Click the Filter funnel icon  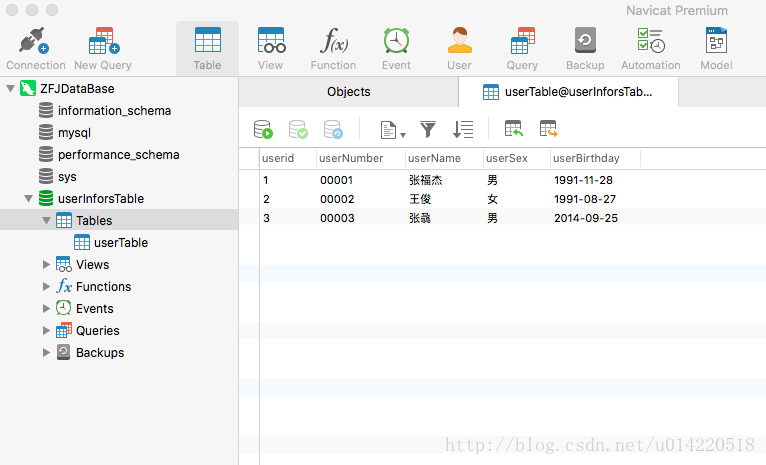(x=428, y=129)
